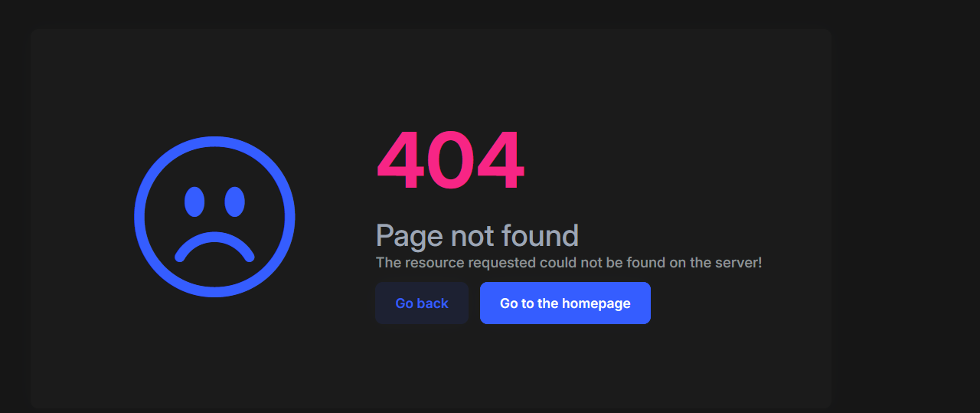Click the zero in the 404 number
This screenshot has height=413, width=980.
coord(450,161)
